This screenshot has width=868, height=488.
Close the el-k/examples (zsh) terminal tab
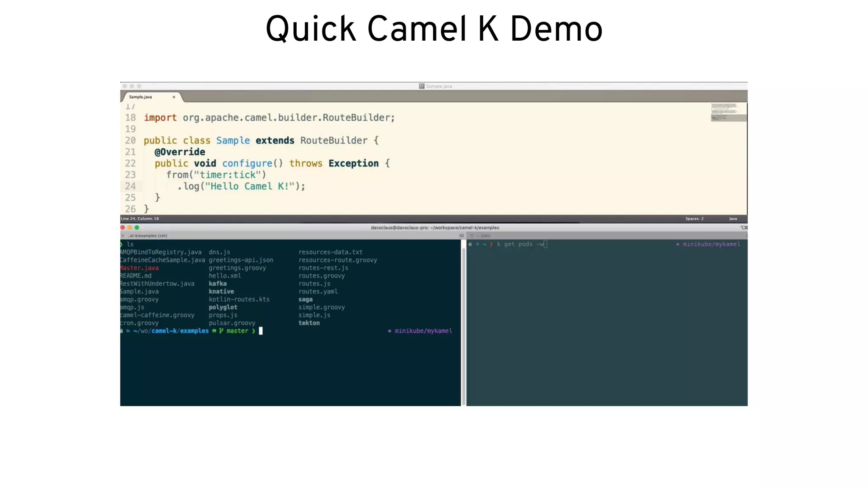pyautogui.click(x=123, y=236)
